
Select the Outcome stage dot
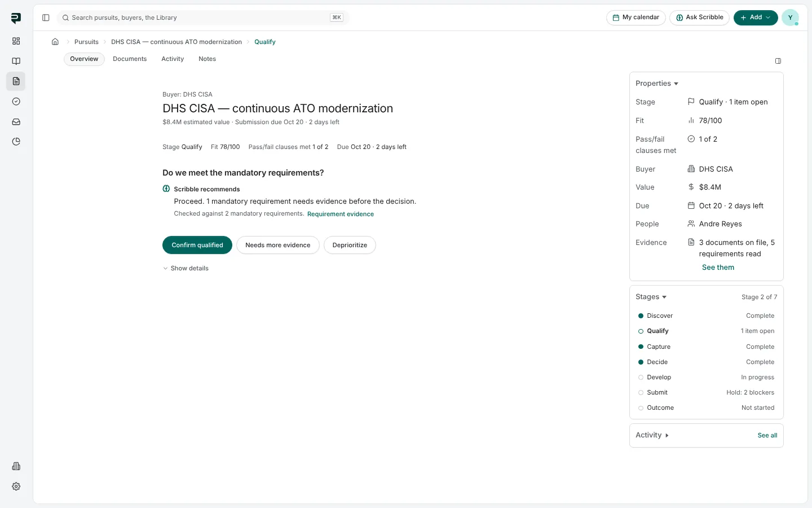tap(641, 408)
